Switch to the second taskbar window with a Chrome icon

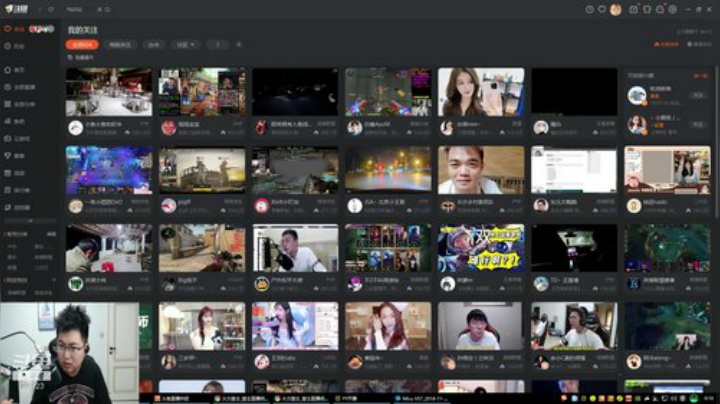click(x=241, y=398)
